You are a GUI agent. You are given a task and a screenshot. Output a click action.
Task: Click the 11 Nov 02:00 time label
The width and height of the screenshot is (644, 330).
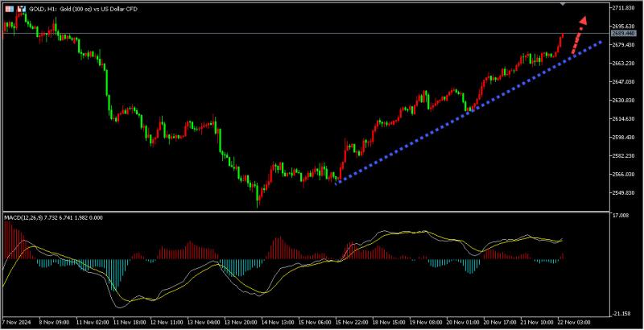pos(91,321)
